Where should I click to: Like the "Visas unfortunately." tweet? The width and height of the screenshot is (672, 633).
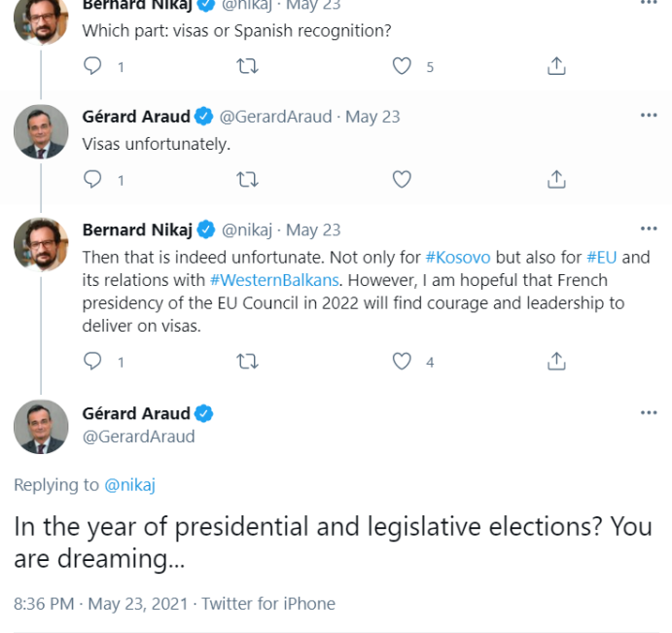pos(402,179)
